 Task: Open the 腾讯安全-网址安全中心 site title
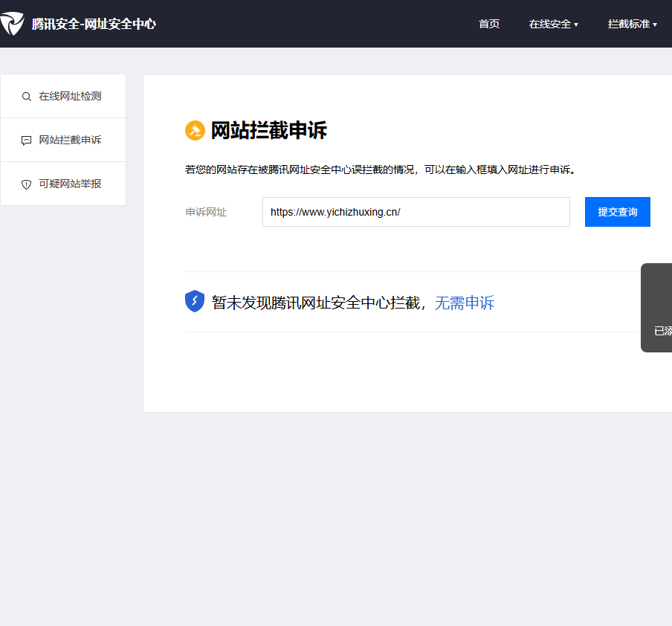tap(94, 24)
